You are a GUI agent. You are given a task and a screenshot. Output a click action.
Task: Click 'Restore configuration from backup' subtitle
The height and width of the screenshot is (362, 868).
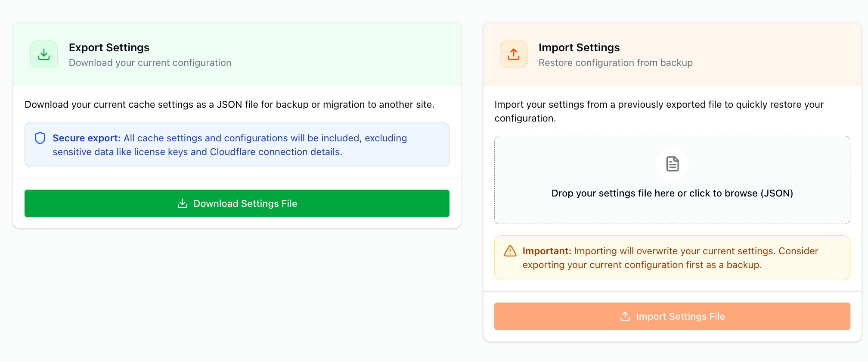point(615,63)
